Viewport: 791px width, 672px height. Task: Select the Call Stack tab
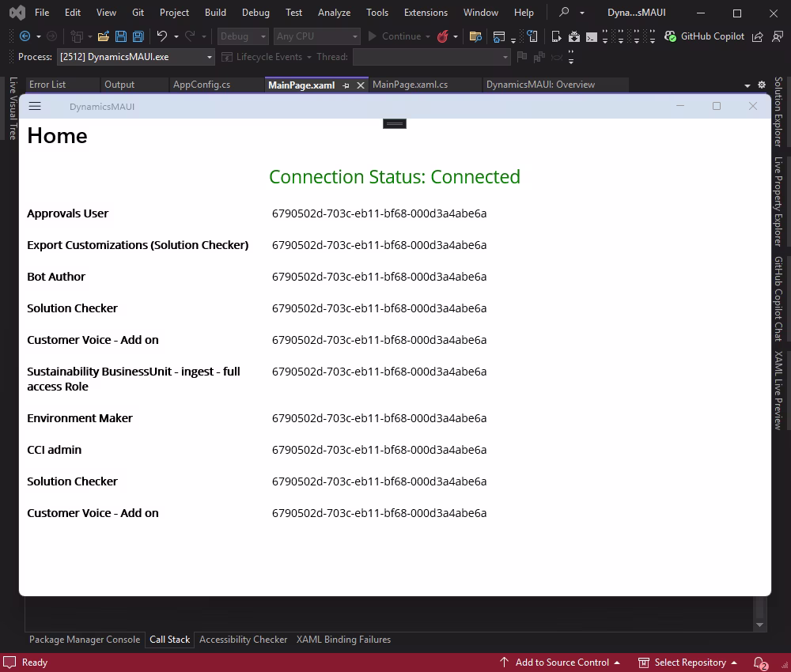[169, 640]
